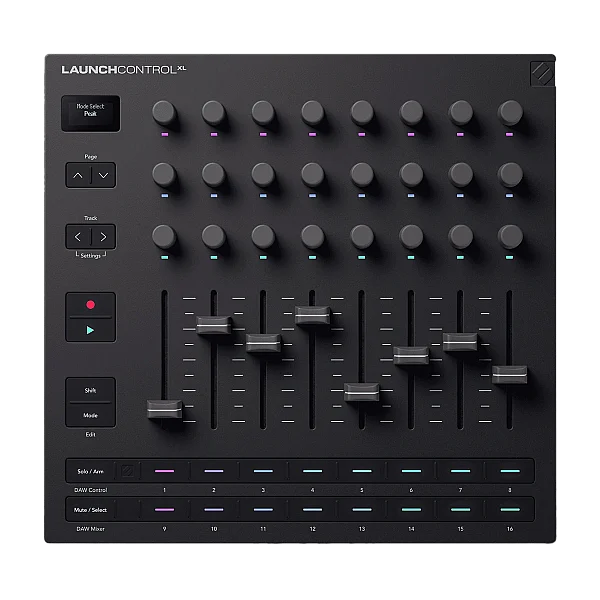Click eighth knob in blue-LED middle row
The height and width of the screenshot is (600, 600).
coord(510,174)
